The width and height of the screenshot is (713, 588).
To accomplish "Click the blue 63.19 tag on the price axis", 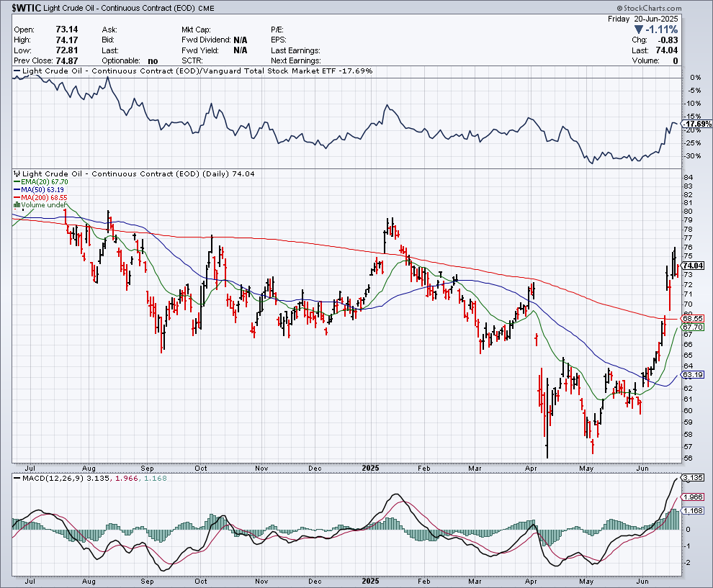I will (x=694, y=375).
